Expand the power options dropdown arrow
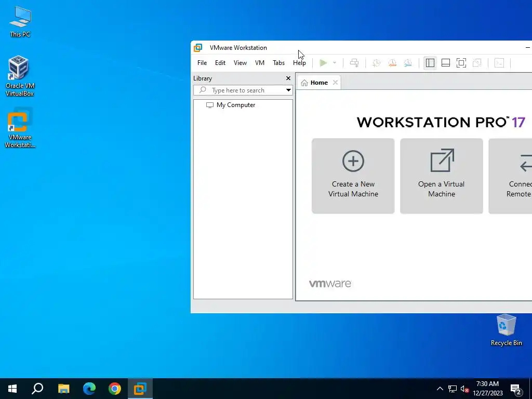 click(x=335, y=63)
